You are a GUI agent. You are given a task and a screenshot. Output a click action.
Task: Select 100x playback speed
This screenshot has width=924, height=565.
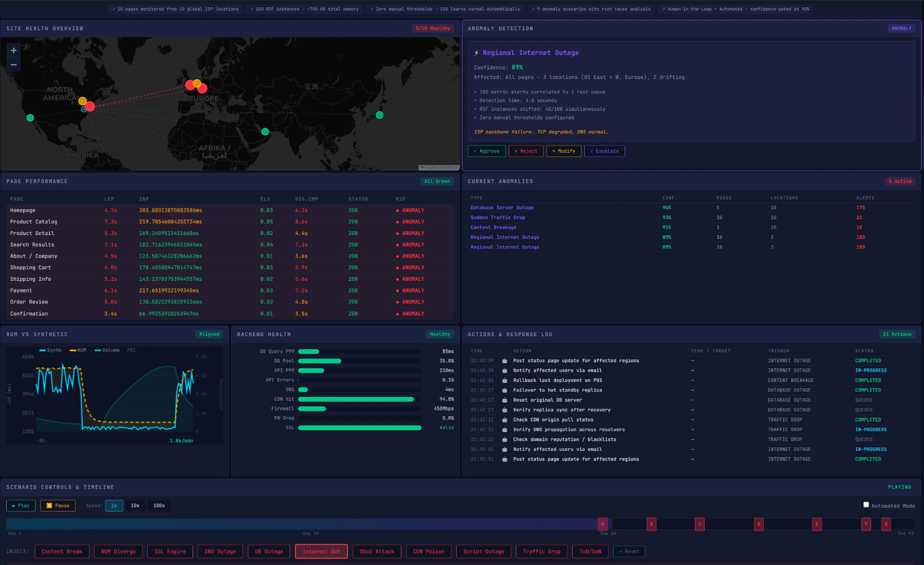click(x=159, y=505)
